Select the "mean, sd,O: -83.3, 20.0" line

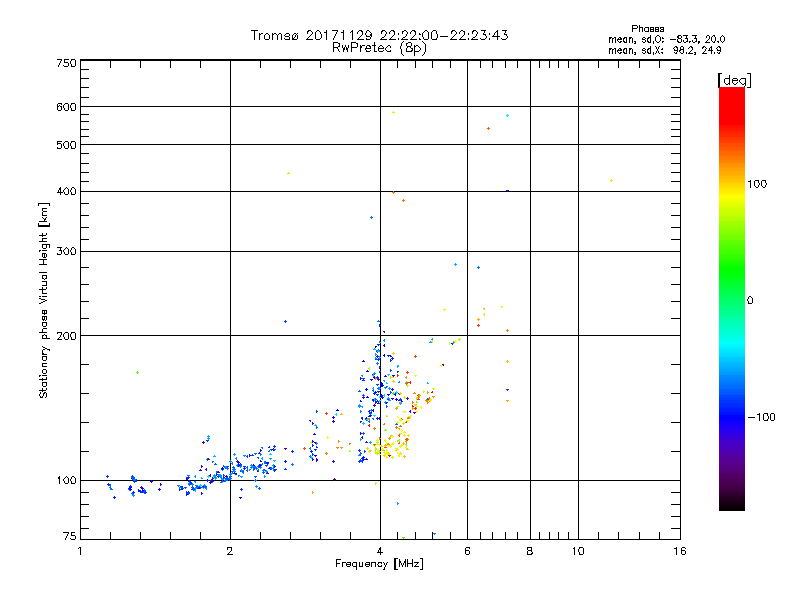tap(666, 39)
